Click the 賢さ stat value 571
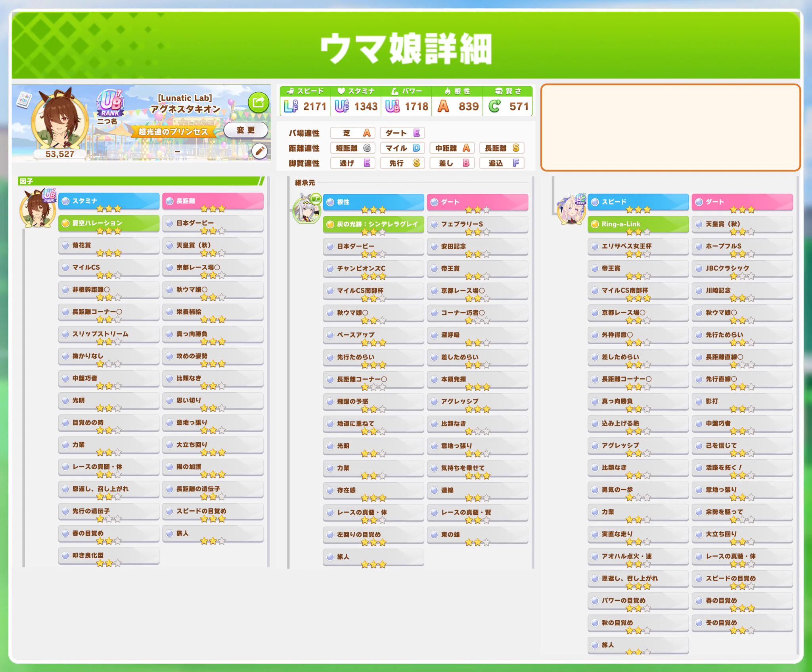812x672 pixels. tap(519, 107)
